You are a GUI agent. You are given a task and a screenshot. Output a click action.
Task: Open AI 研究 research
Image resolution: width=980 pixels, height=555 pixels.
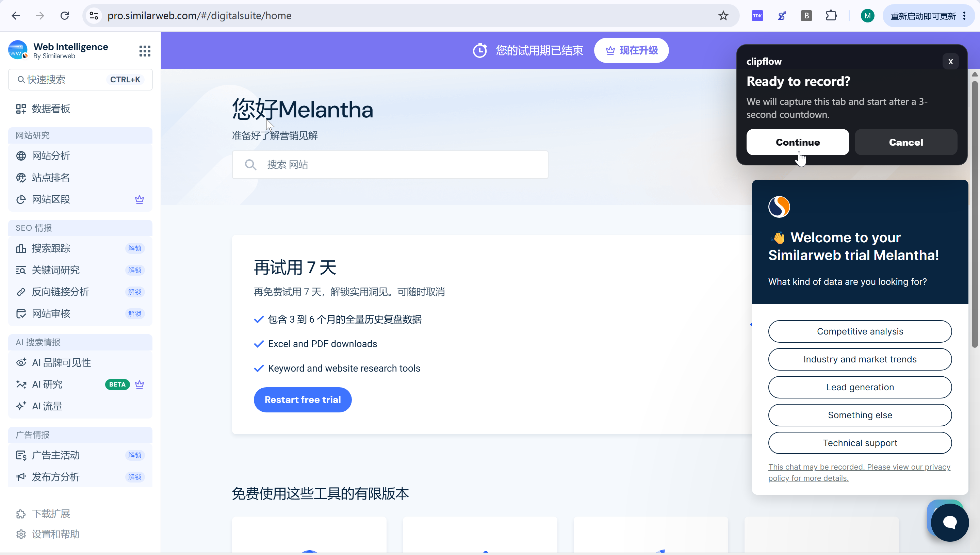(80, 385)
